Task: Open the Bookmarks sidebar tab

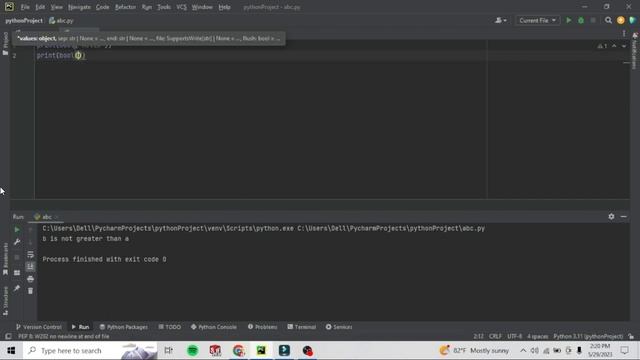Action: pyautogui.click(x=5, y=260)
